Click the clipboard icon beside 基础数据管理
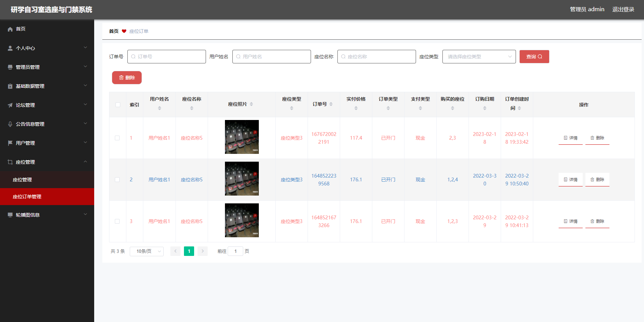The image size is (644, 322). pos(10,86)
